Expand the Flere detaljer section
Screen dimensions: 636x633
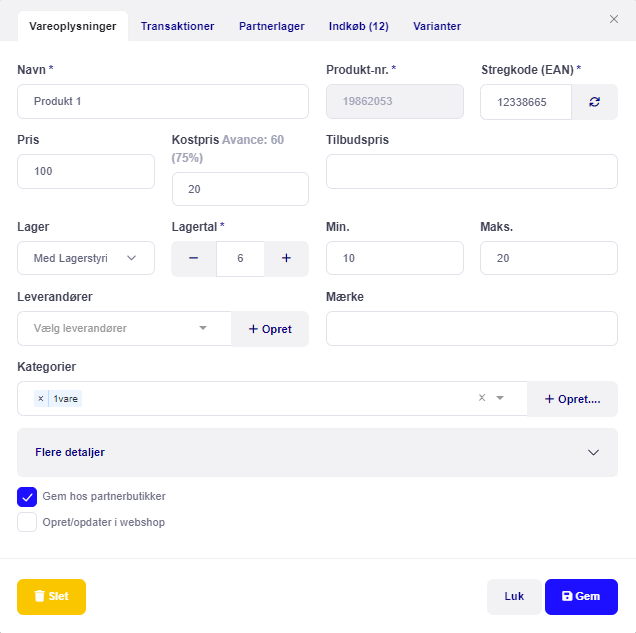[317, 452]
